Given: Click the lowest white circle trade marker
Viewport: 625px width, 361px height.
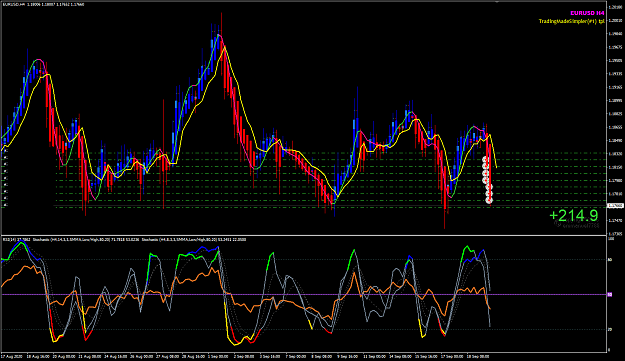Looking at the screenshot, I should tap(489, 200).
